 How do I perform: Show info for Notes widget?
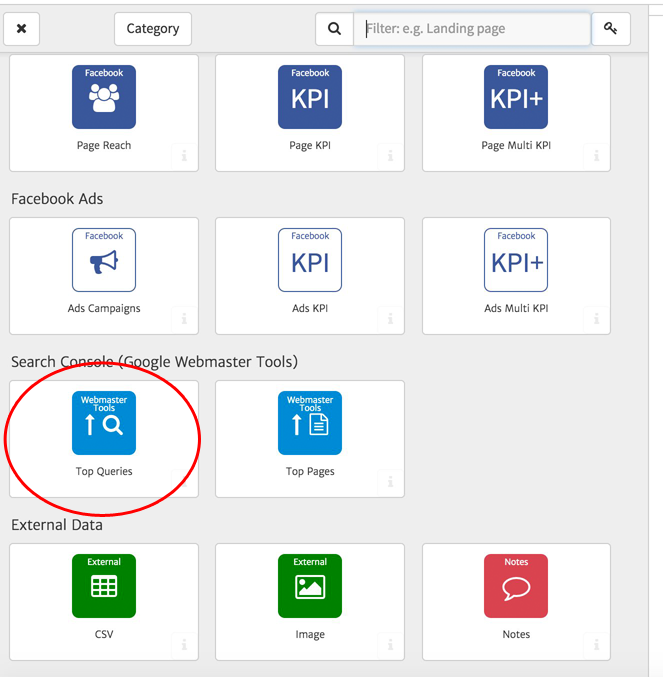click(597, 645)
